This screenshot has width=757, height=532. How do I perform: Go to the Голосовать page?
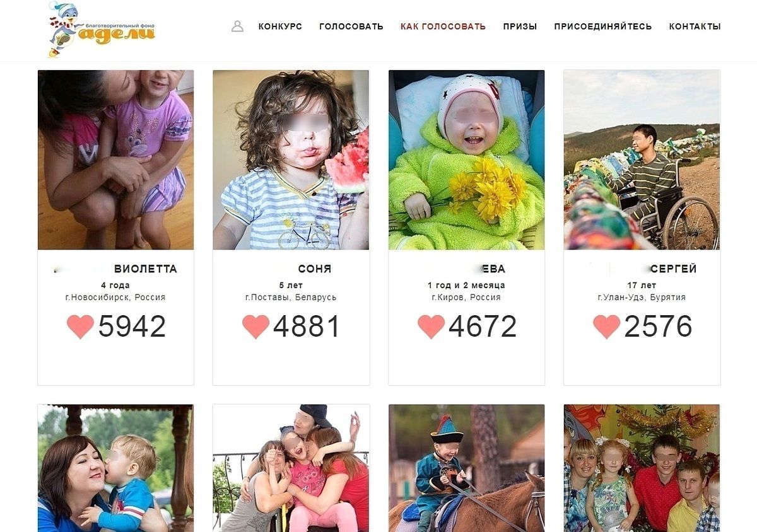point(351,26)
